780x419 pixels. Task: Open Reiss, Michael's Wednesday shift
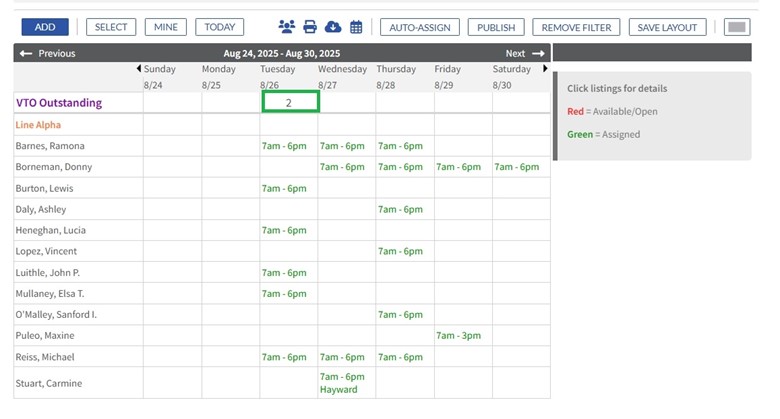point(342,357)
